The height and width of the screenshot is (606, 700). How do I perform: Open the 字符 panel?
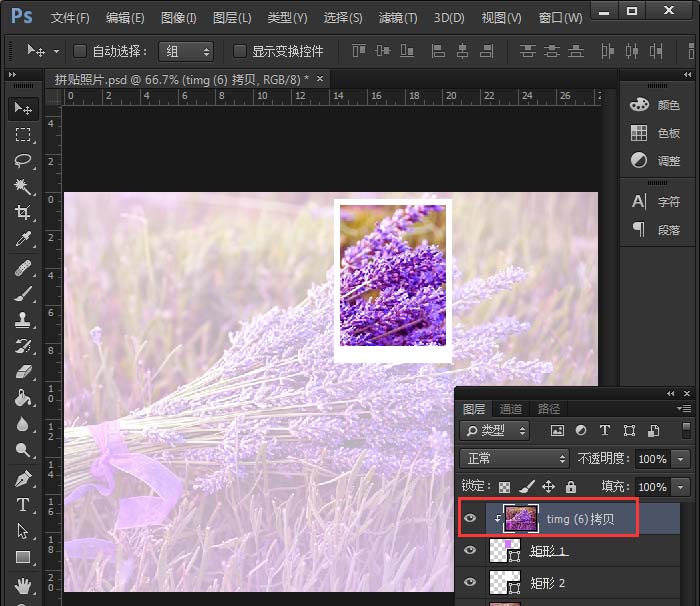[x=656, y=201]
